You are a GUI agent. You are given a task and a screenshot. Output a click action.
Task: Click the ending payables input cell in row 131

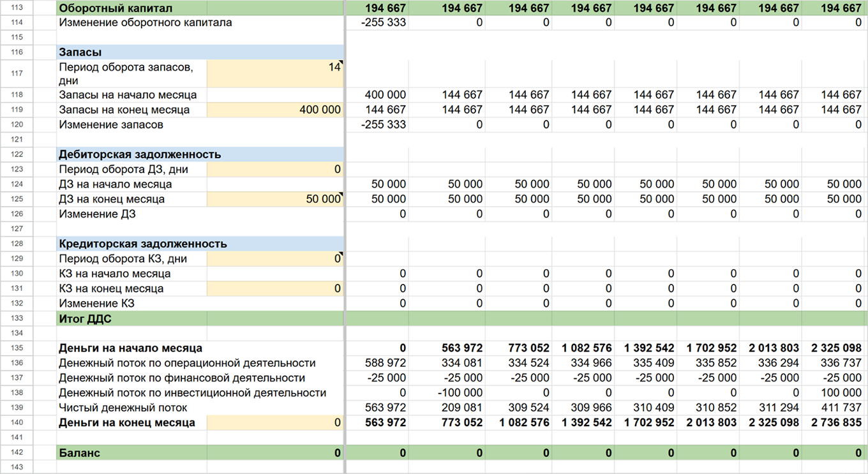pyautogui.click(x=275, y=288)
